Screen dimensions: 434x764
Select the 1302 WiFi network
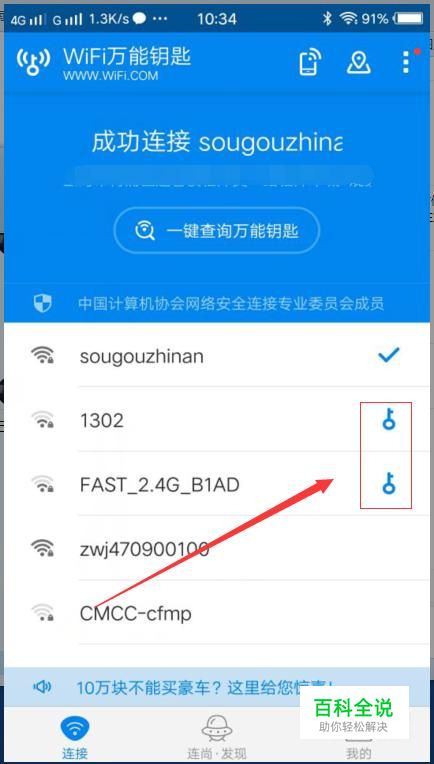click(x=217, y=420)
